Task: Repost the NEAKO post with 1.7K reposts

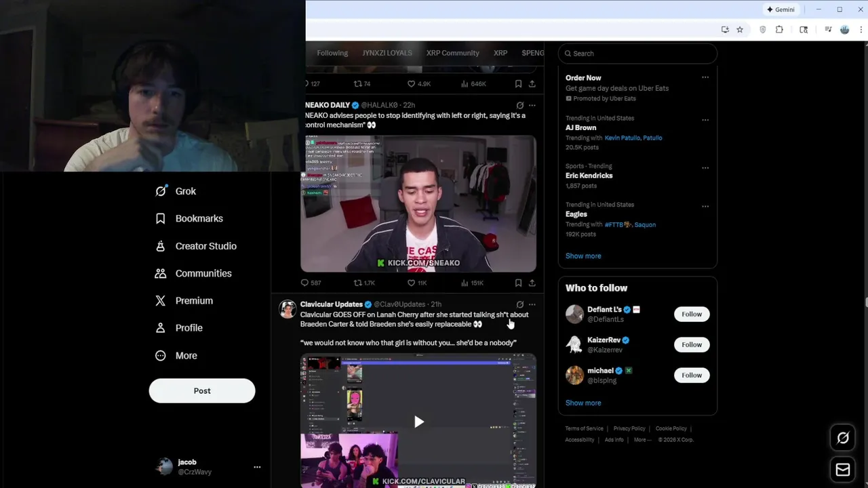Action: [x=364, y=283]
